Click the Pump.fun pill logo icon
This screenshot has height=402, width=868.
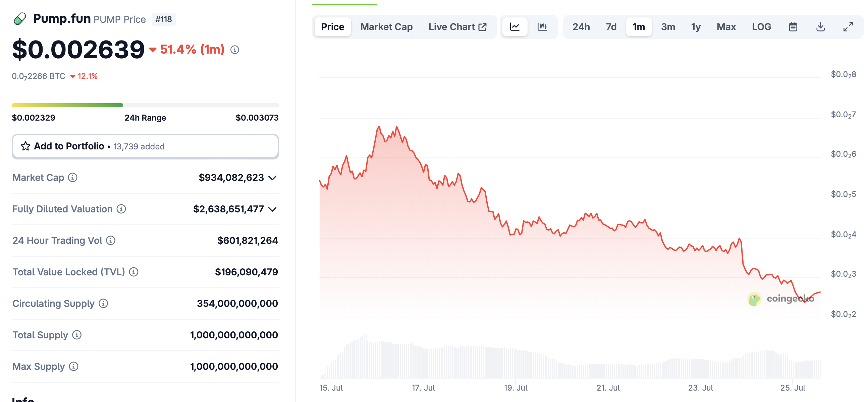click(x=20, y=19)
